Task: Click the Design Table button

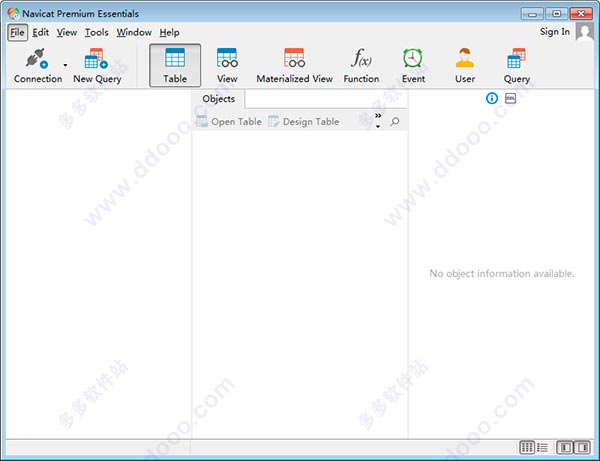Action: tap(304, 122)
